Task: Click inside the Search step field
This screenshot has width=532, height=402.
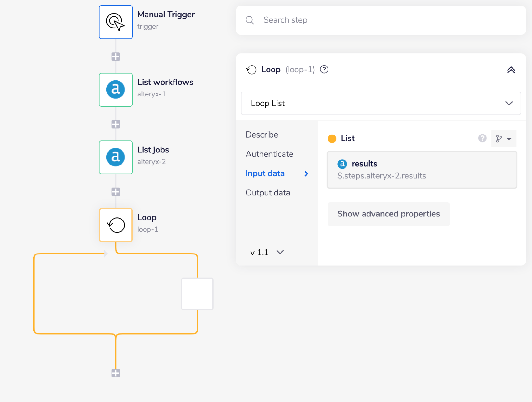Action: point(340,20)
